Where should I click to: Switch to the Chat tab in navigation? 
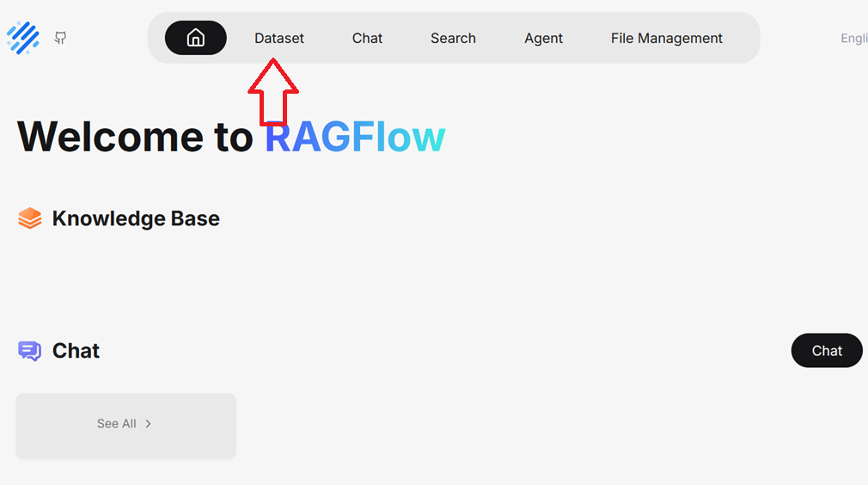point(367,38)
